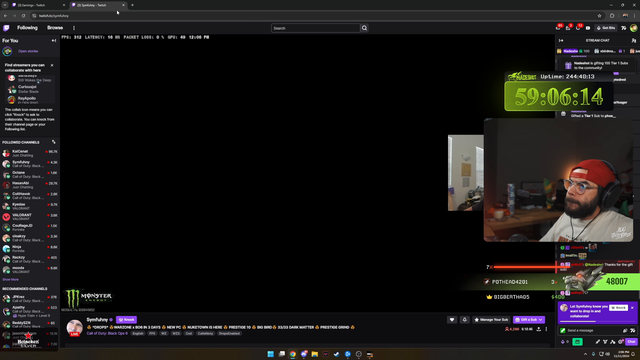Sort the Followed Channels list
Viewport: 640px width, 360px height.
pyautogui.click(x=53, y=142)
